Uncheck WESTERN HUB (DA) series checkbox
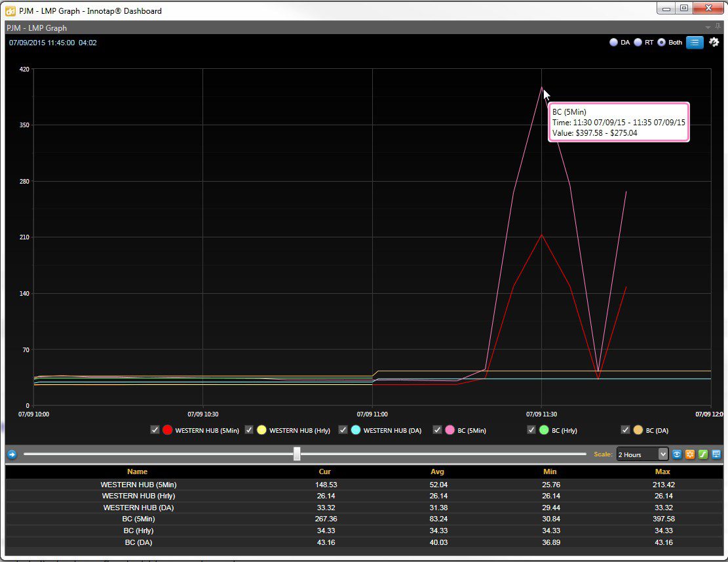 (343, 430)
